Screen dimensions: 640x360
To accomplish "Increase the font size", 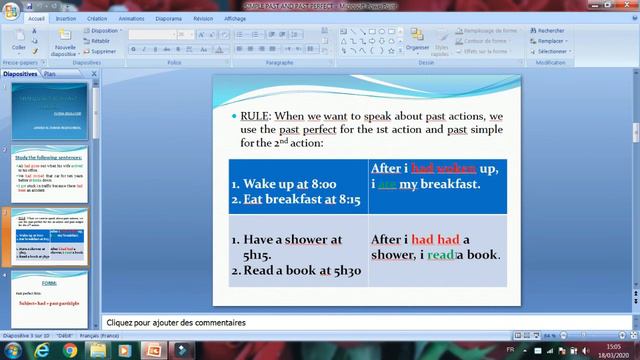I will [201, 35].
